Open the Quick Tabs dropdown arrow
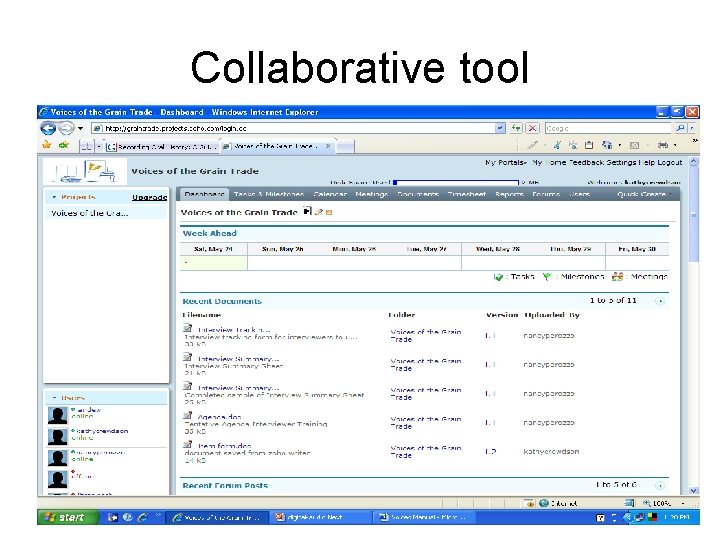This screenshot has height=540, width=720. pos(98,146)
